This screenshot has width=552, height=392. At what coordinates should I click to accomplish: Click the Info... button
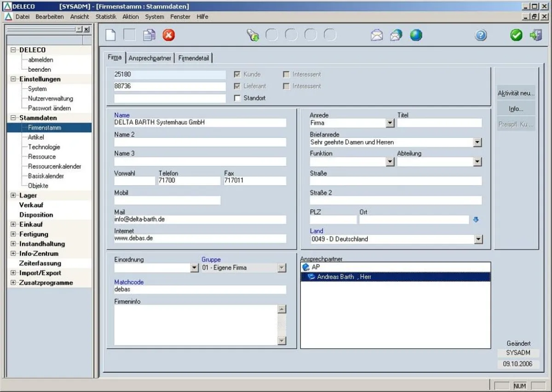(x=516, y=109)
